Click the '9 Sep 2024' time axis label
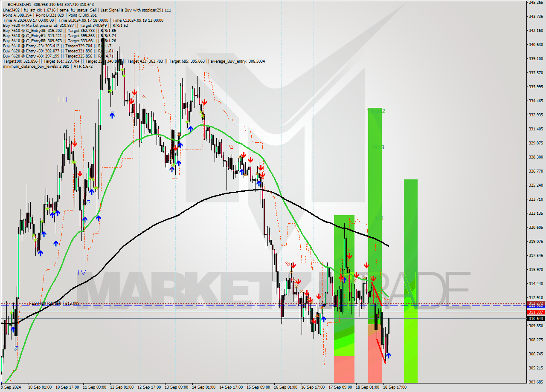The width and height of the screenshot is (546, 392). (x=11, y=387)
